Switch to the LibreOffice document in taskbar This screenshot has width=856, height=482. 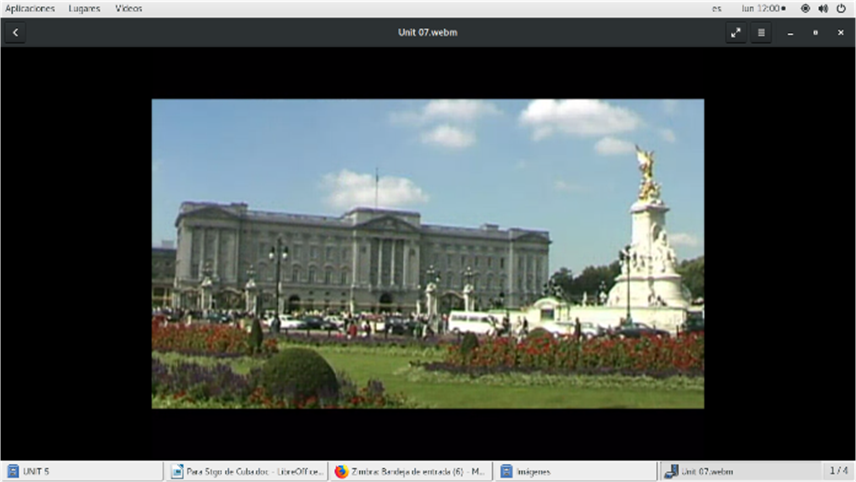[247, 471]
